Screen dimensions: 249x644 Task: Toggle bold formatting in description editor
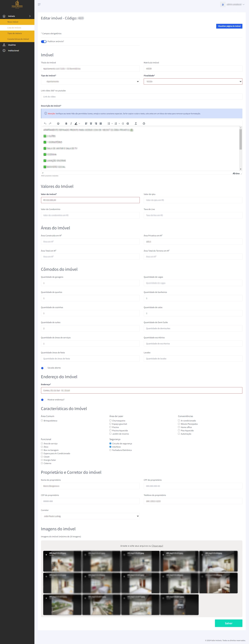(66, 124)
